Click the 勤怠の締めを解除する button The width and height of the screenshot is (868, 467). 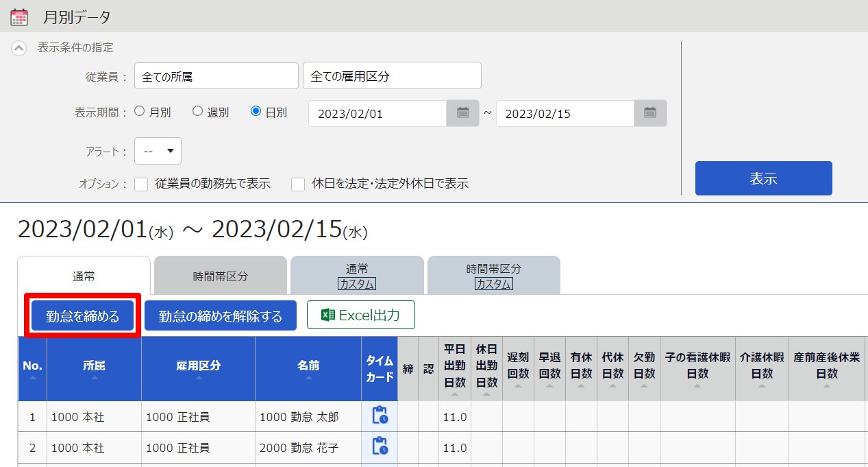point(221,316)
